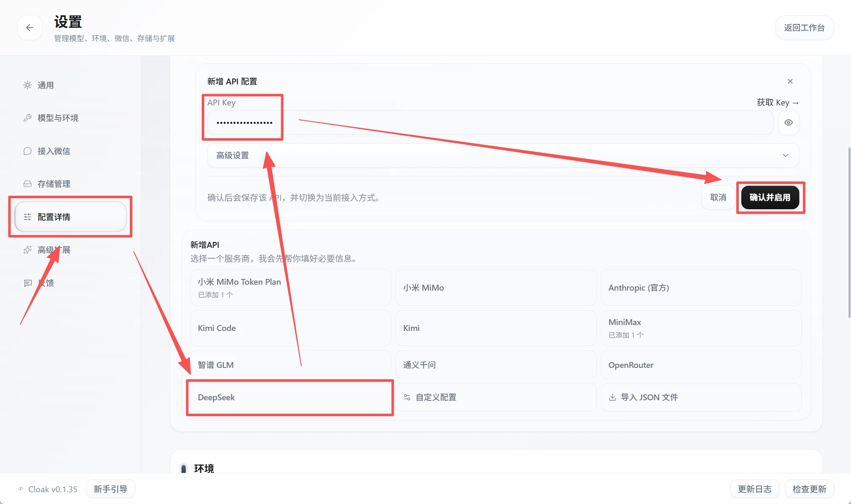Focus the API Key input field

point(490,122)
